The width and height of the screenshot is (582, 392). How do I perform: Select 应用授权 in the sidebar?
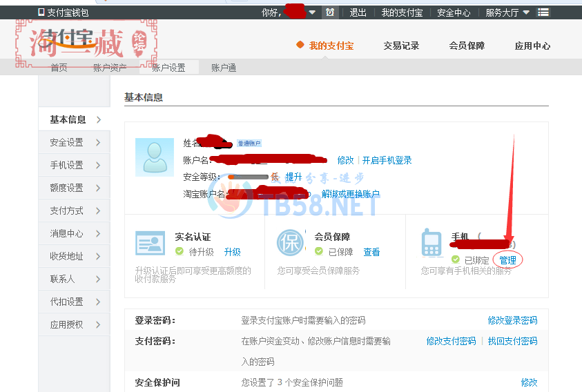(75, 325)
